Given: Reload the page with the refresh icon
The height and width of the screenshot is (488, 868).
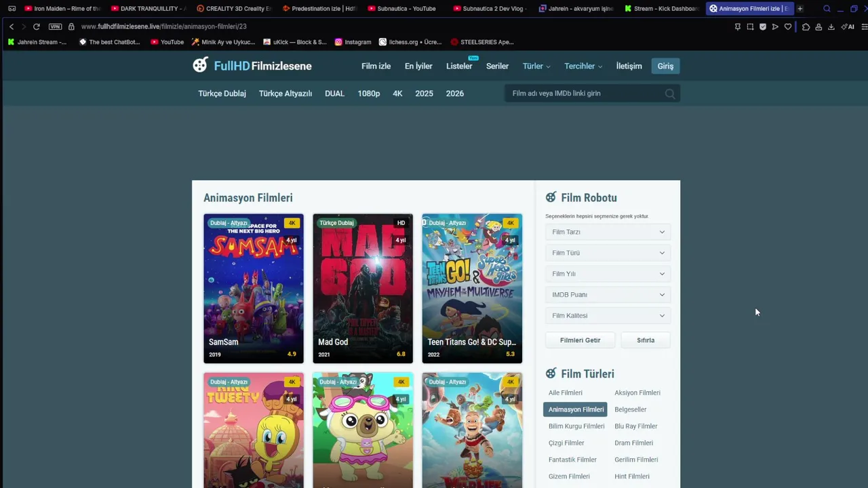Looking at the screenshot, I should (37, 26).
